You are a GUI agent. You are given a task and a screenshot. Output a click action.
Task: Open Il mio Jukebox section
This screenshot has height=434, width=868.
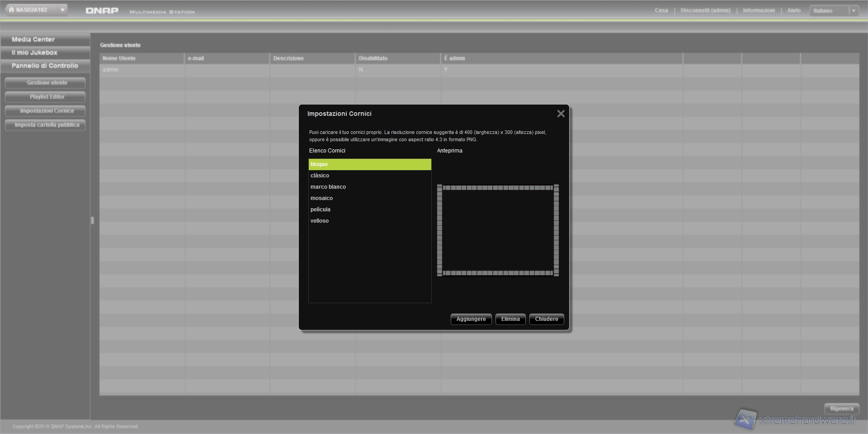[x=34, y=52]
